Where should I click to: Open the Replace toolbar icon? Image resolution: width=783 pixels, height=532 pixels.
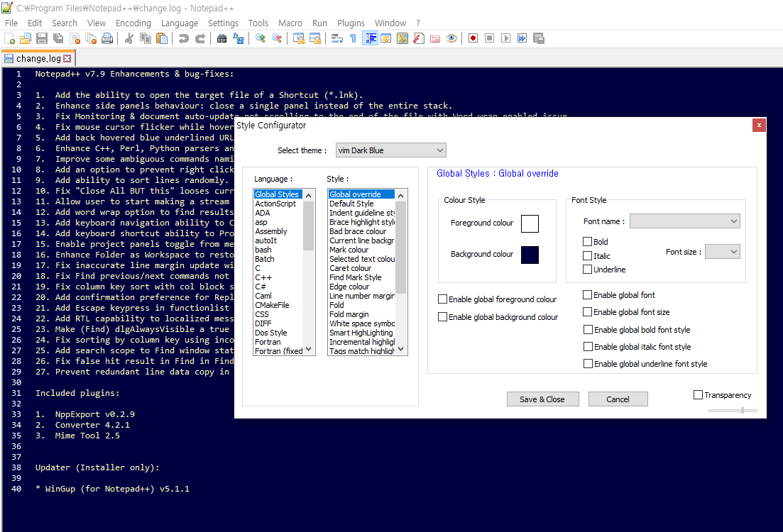pos(239,38)
